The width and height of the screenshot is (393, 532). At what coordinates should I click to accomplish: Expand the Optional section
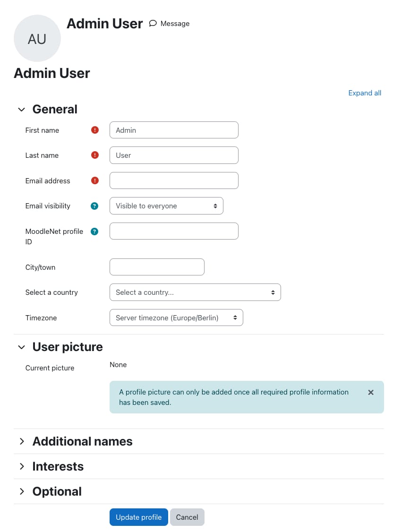pyautogui.click(x=22, y=491)
